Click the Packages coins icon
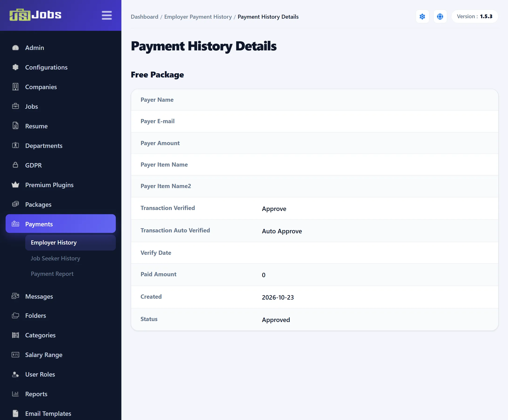 pyautogui.click(x=15, y=204)
